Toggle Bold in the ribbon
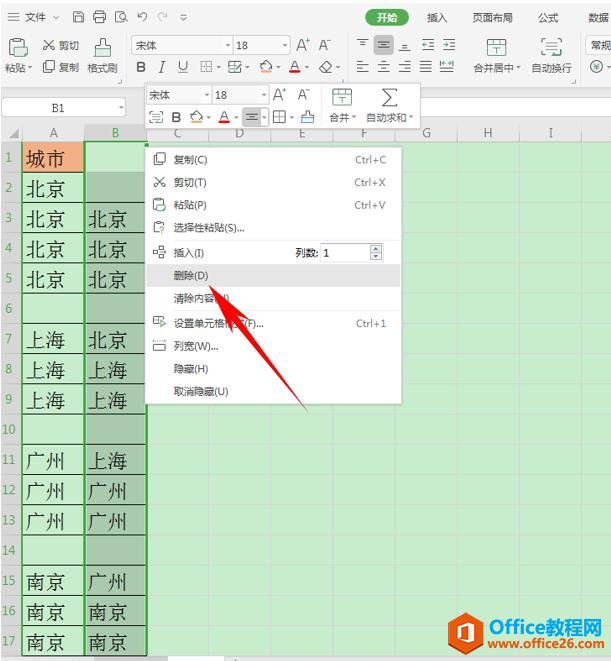Screen dimensions: 611x661 [141, 67]
